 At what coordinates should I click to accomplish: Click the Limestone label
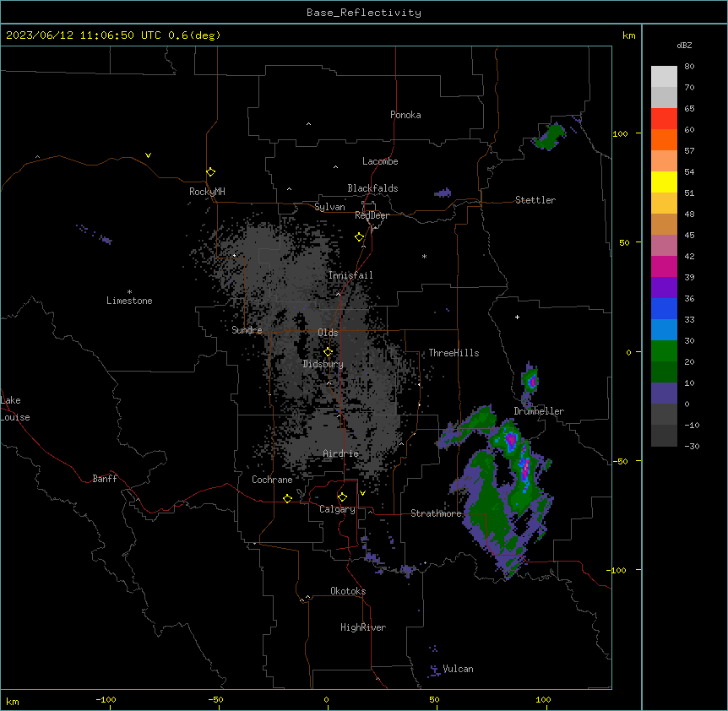tap(129, 301)
